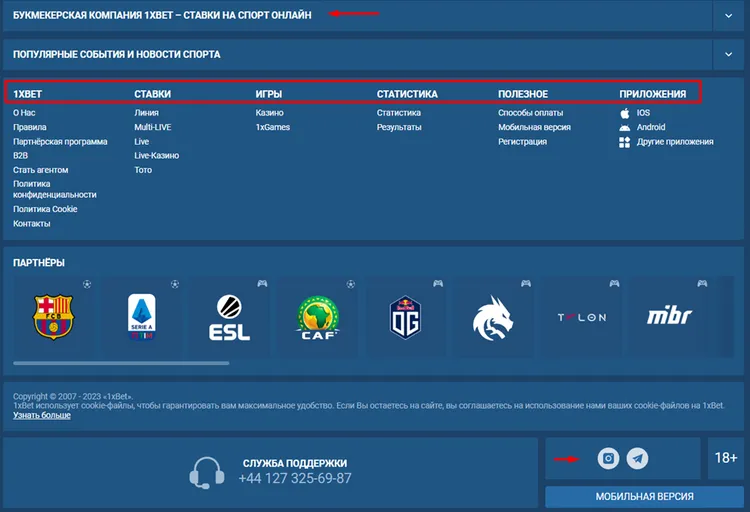Expand Популярные события и новости спорта section
750x512 pixels.
728,54
